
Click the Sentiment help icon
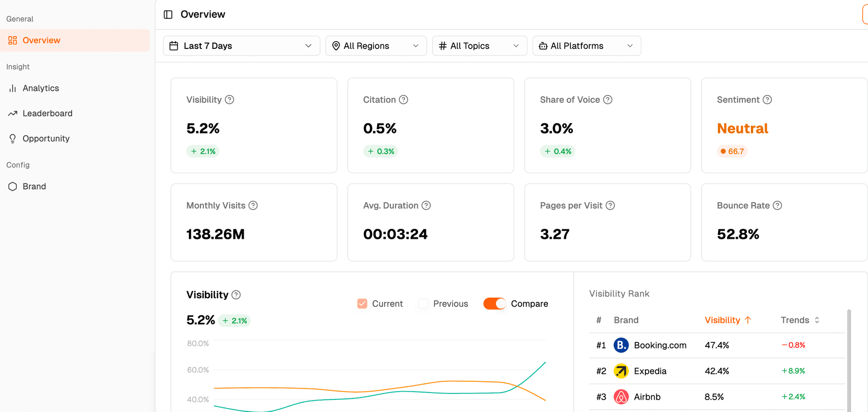[x=767, y=99]
